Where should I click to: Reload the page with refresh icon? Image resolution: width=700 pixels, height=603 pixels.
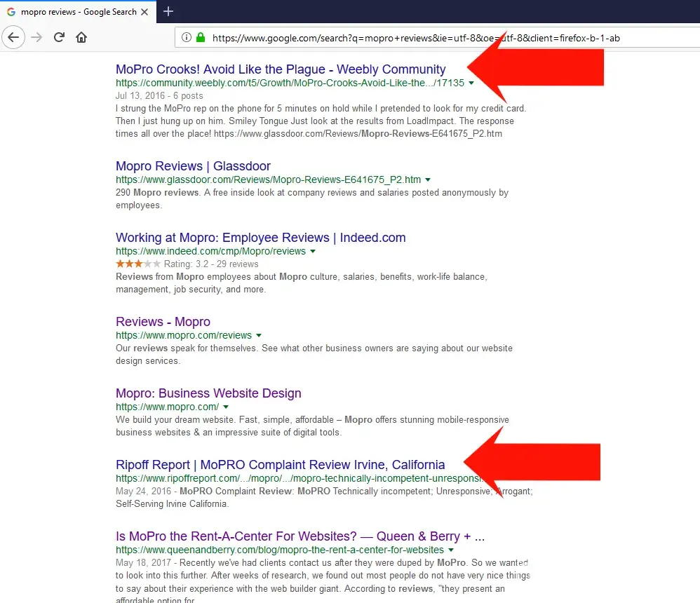[59, 37]
